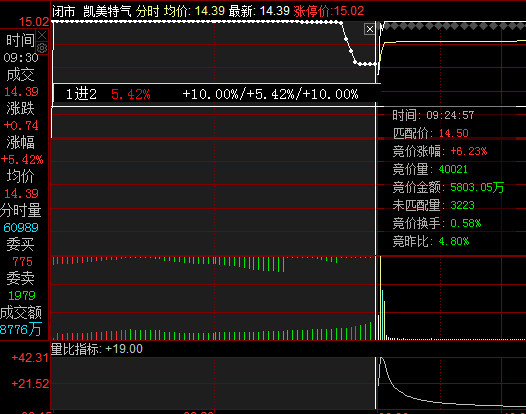This screenshot has height=414, width=526.
Task: Click the 量比指标: +19.00 indicator label
Action: tap(97, 349)
